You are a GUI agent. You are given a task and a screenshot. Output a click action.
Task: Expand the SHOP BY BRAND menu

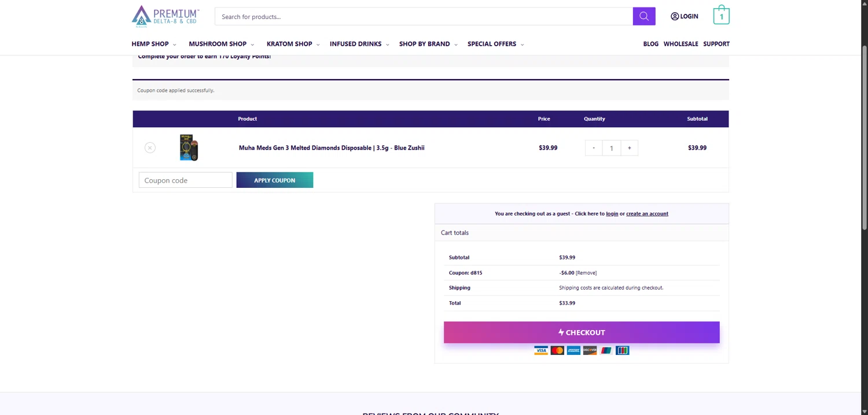point(428,44)
